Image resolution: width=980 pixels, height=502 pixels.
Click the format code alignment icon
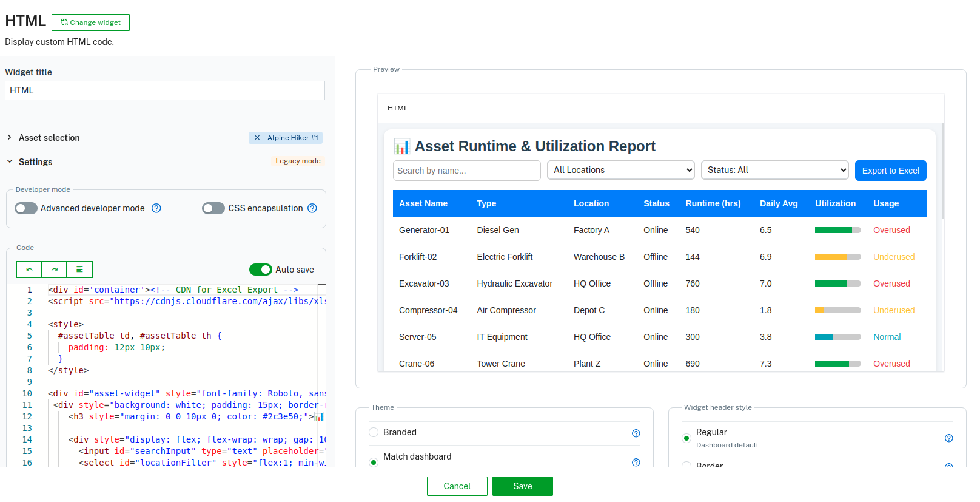coord(79,270)
